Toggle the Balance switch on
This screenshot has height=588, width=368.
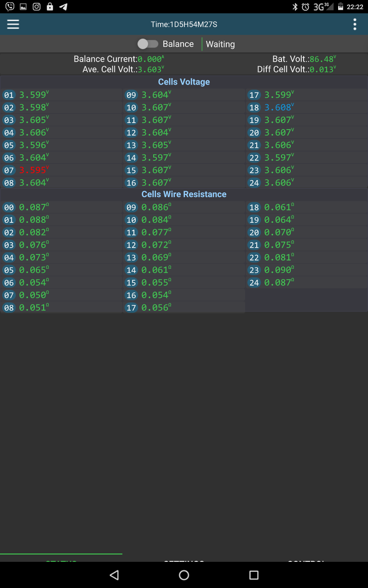tap(148, 44)
